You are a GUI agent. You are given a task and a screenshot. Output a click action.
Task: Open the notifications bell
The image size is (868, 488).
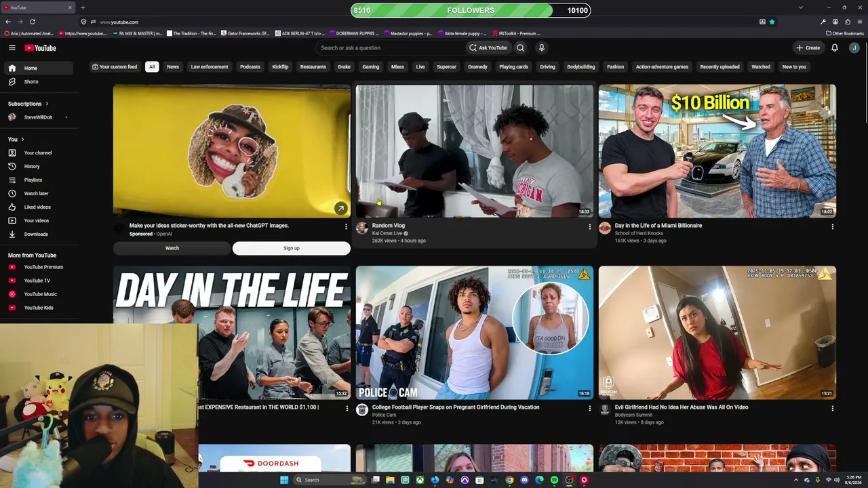(835, 48)
